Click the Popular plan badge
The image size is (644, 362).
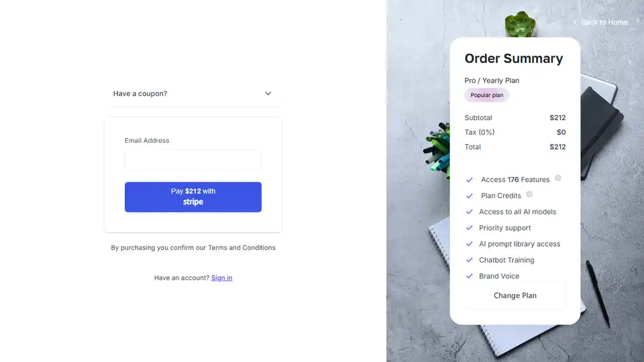487,95
